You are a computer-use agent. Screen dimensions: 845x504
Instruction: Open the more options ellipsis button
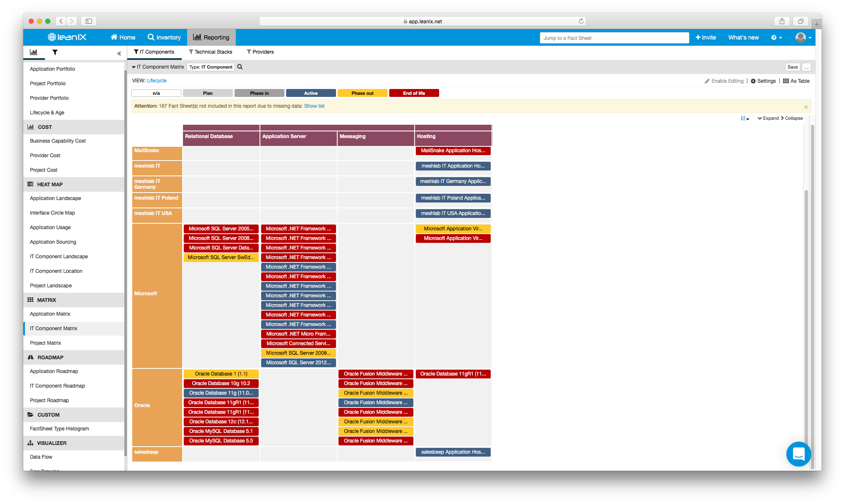[x=806, y=67]
